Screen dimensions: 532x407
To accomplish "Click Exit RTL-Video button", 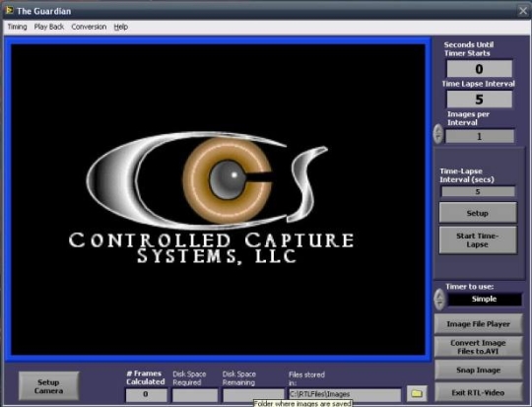I will (479, 392).
